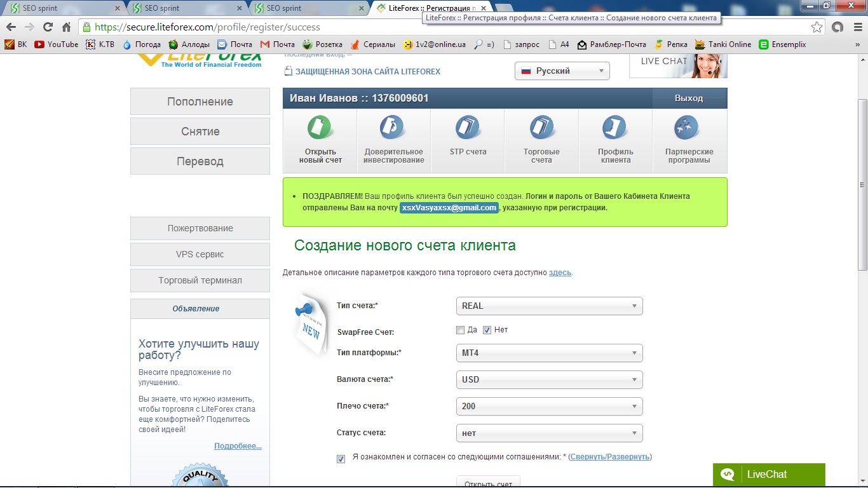Open the Репка bookmark

pyautogui.click(x=671, y=44)
